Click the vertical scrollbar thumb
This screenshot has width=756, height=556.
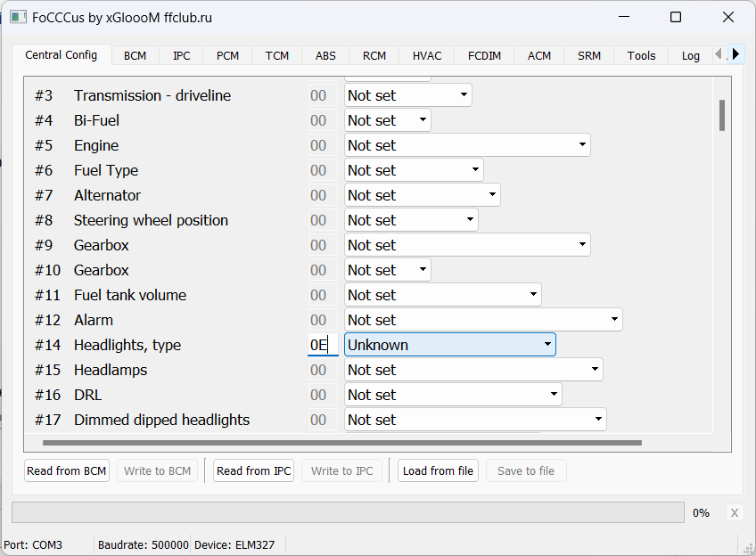pos(722,115)
